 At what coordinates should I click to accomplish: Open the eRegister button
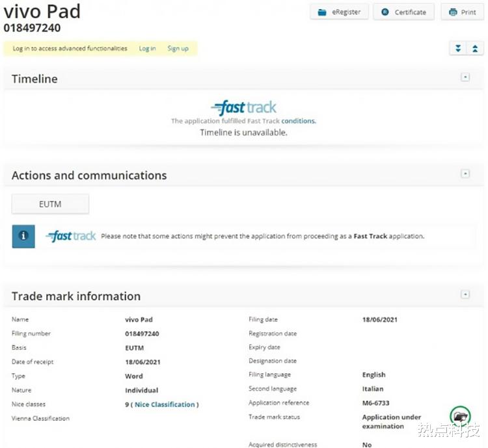339,12
